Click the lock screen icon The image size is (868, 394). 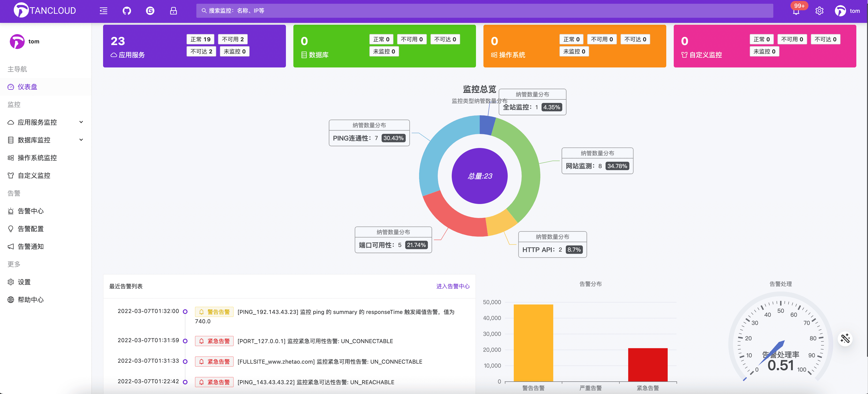pyautogui.click(x=173, y=11)
